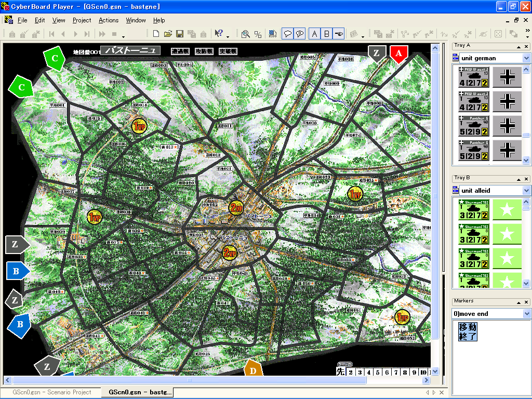The width and height of the screenshot is (532, 399).
Task: Toggle Tray A visibility with A button
Action: tap(314, 34)
